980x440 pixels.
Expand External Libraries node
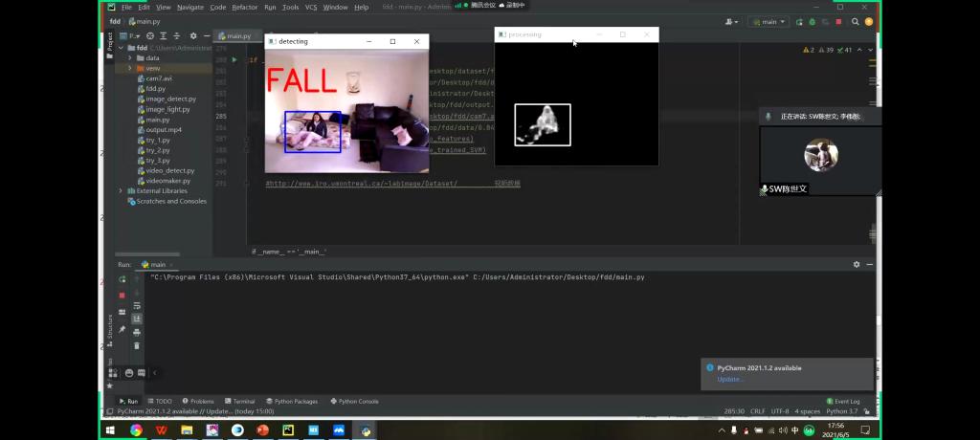(121, 190)
